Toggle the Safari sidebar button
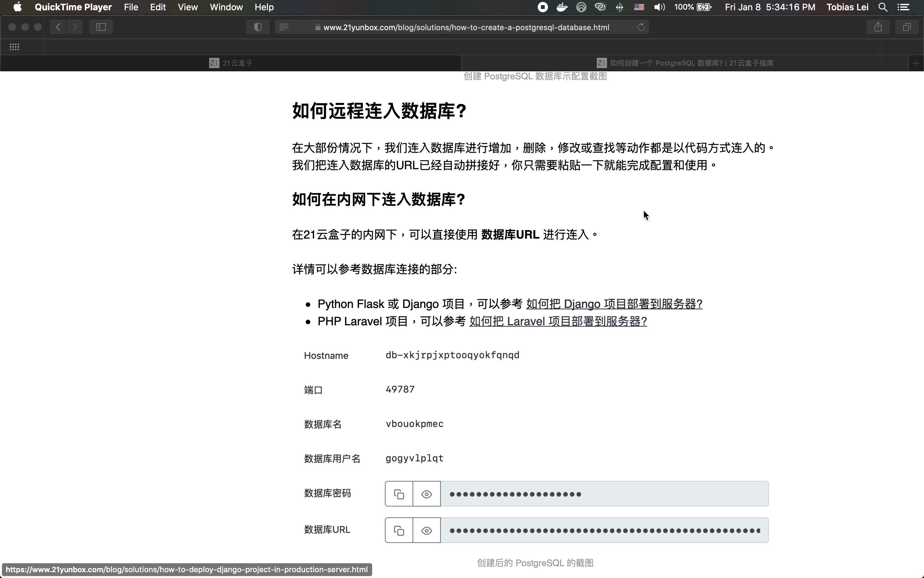The image size is (924, 578). [101, 27]
